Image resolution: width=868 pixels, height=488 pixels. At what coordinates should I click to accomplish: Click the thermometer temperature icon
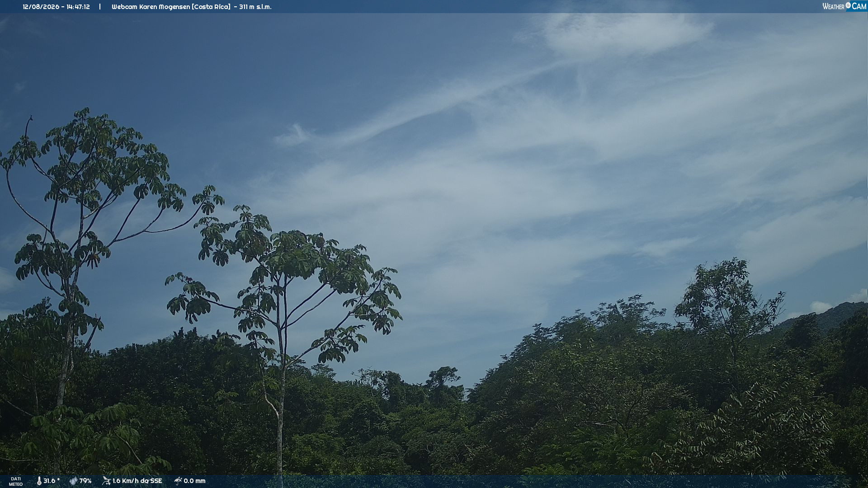tap(39, 481)
